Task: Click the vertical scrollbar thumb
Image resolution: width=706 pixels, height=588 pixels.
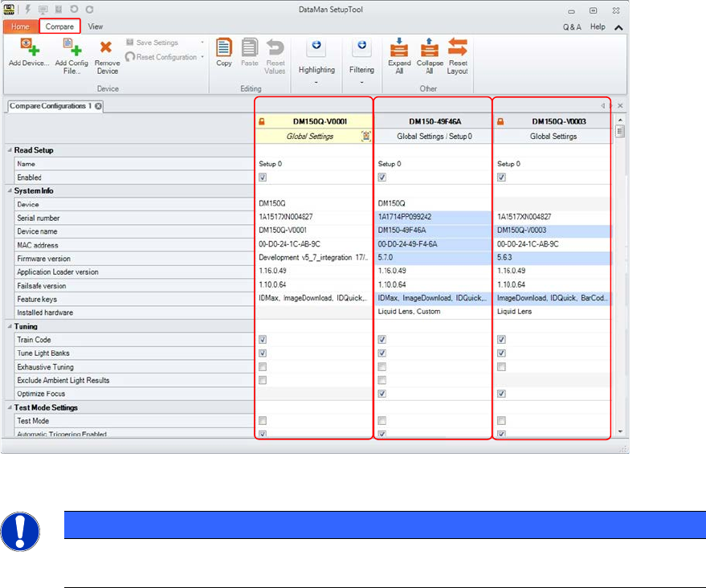Action: coord(620,132)
